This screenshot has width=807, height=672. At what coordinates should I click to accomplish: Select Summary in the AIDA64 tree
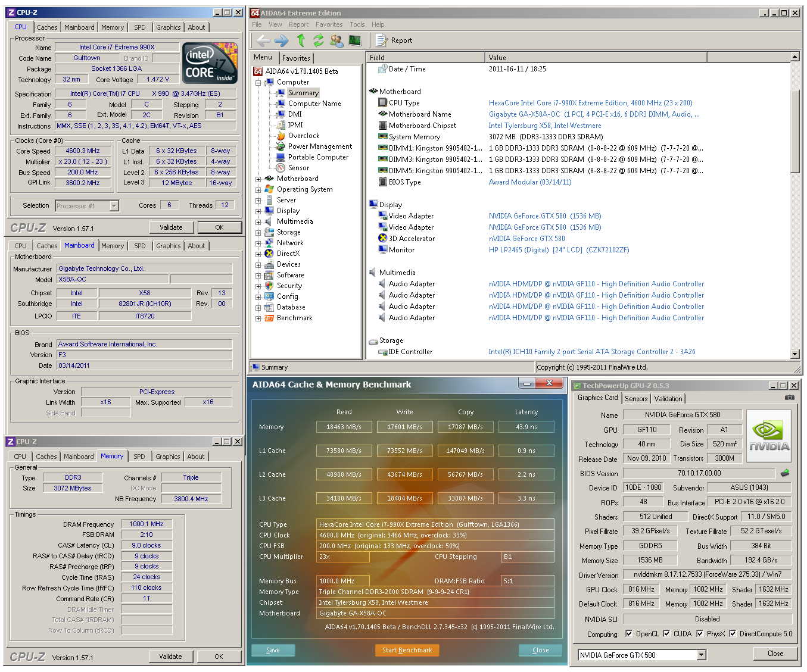[303, 93]
